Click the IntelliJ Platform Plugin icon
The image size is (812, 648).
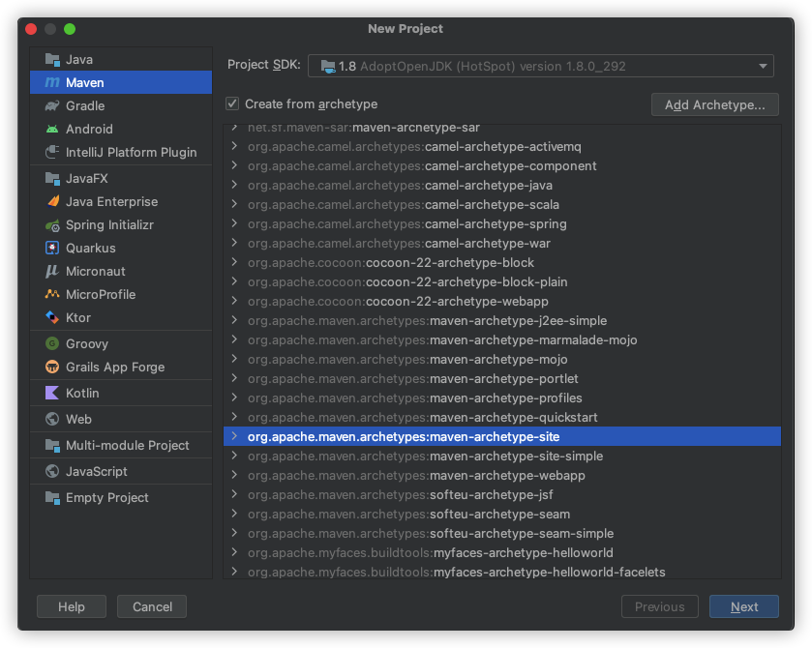tap(52, 152)
